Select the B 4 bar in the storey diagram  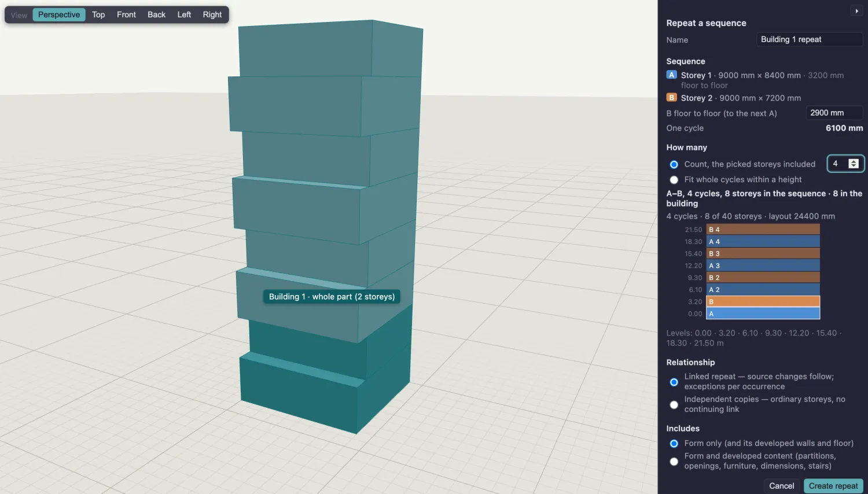tap(763, 230)
